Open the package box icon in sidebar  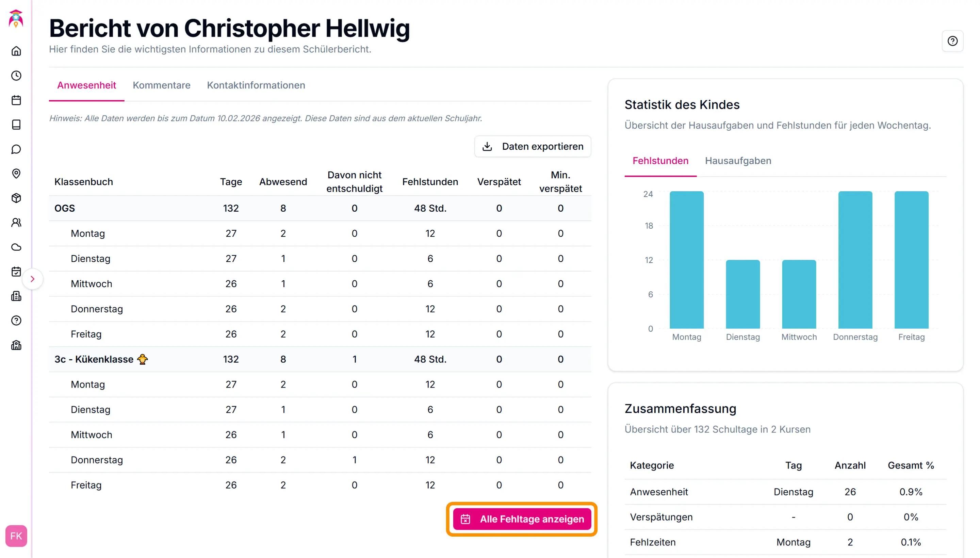[16, 198]
